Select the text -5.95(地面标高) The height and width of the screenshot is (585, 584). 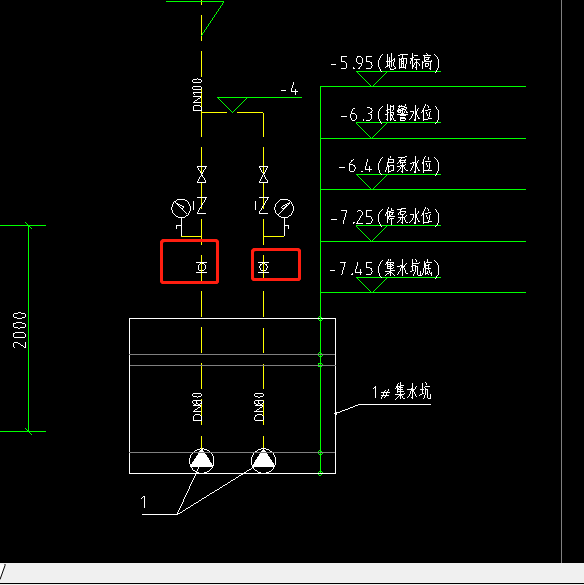pos(385,62)
